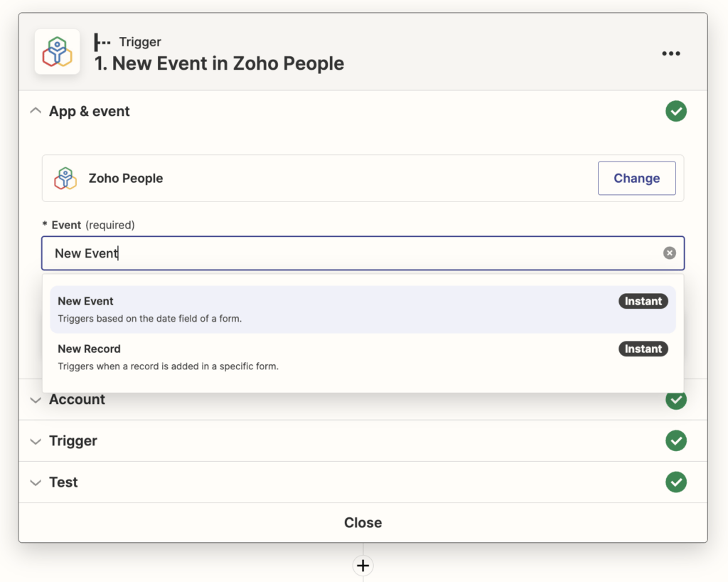Click the small Zoho People icon in app row

click(65, 179)
